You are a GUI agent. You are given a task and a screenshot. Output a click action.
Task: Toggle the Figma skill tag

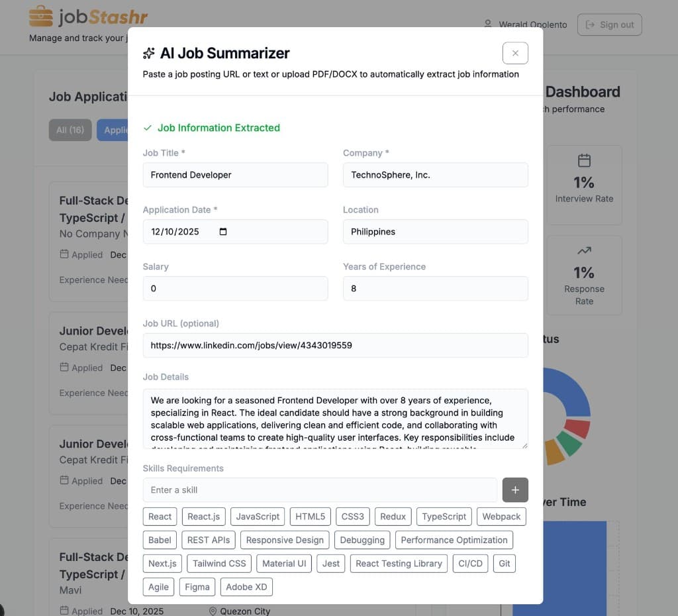[x=197, y=587]
